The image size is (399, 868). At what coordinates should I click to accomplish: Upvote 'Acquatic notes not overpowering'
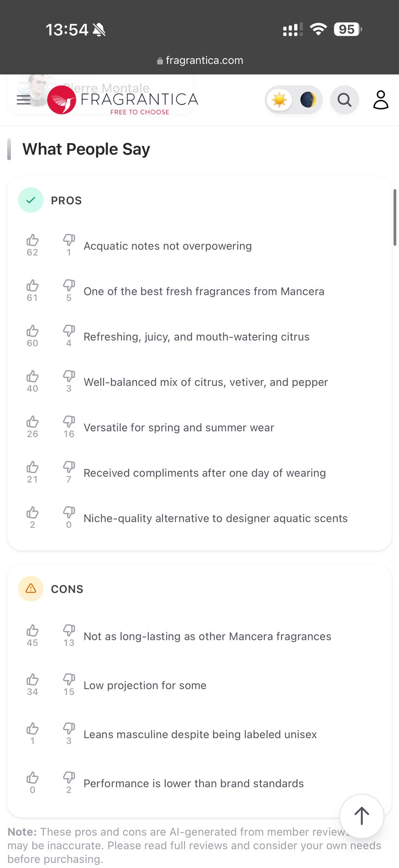click(x=32, y=241)
